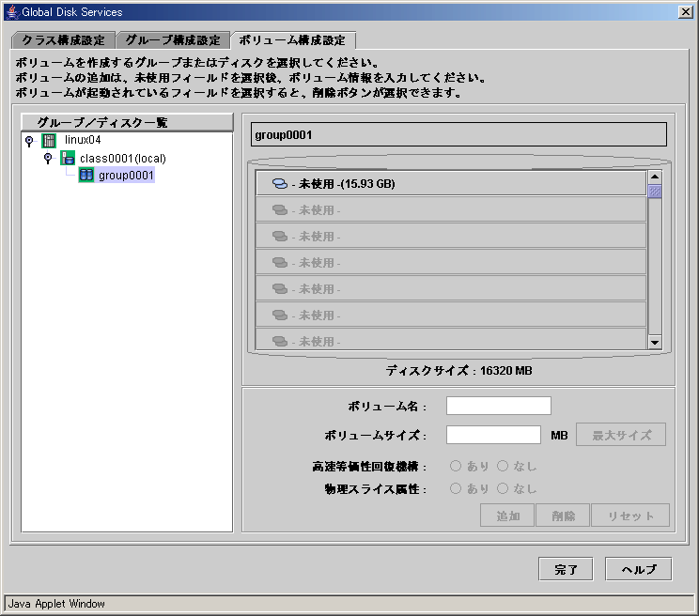Click the volume icon in the 15.93 GB row

coord(280,183)
